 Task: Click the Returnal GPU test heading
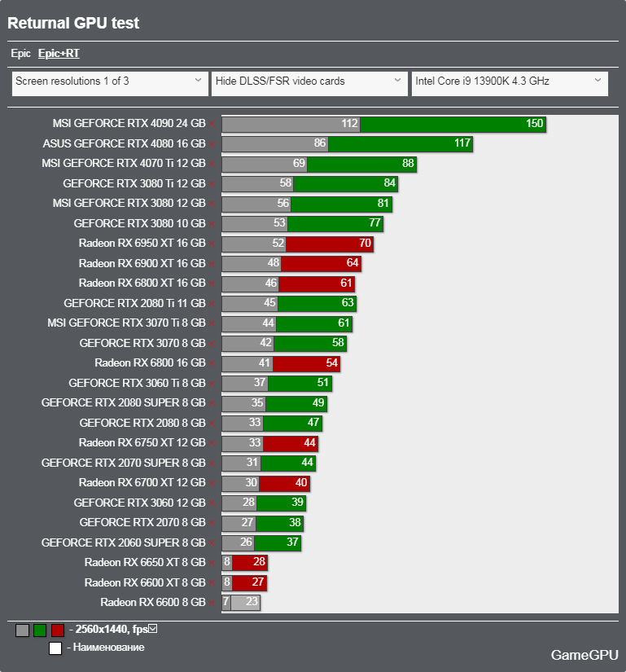pos(73,23)
